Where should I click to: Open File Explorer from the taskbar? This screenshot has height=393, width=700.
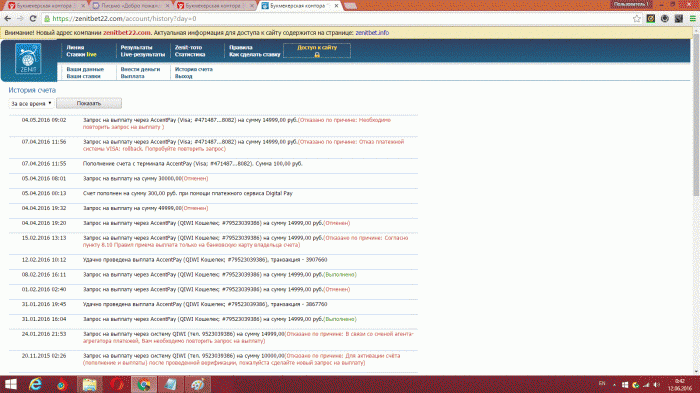[89, 384]
